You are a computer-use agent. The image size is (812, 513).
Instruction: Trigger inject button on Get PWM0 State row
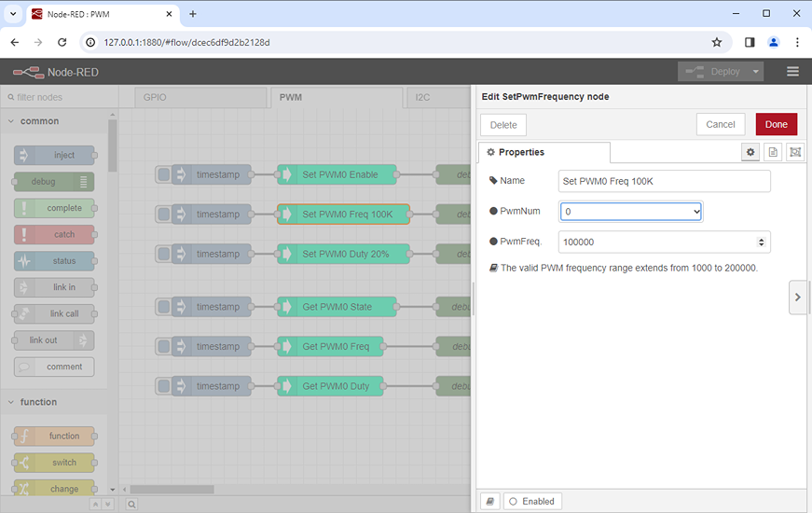click(164, 307)
